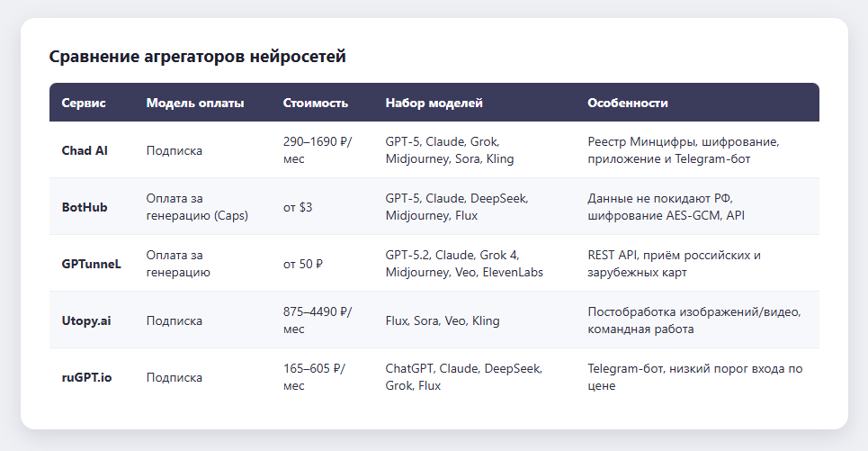Image resolution: width=868 pixels, height=451 pixels.
Task: Click the heading 'Сравнение агрегаторов нейросетей'
Action: coord(197,57)
